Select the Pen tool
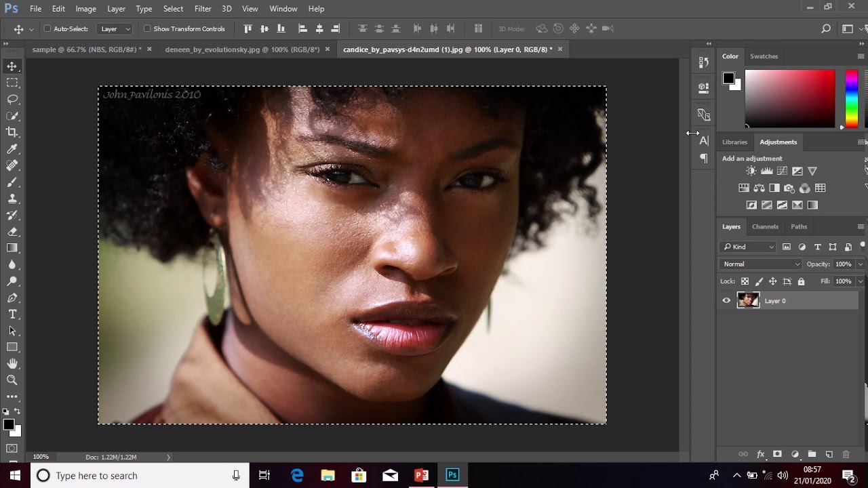868x488 pixels. coord(12,298)
